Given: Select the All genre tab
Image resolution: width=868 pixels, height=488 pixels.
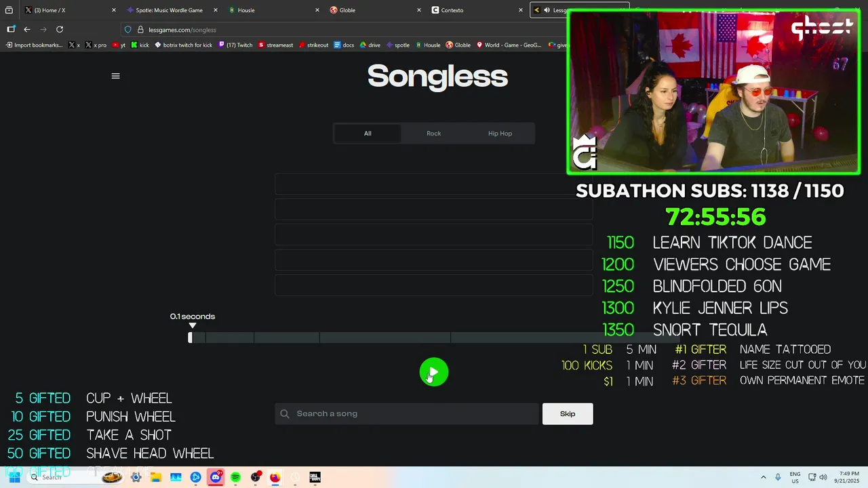Looking at the screenshot, I should (368, 134).
